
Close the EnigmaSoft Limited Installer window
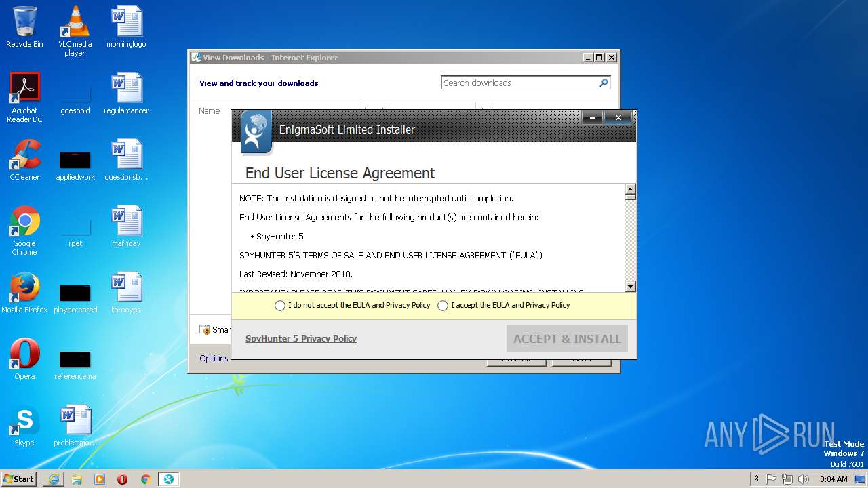point(618,118)
